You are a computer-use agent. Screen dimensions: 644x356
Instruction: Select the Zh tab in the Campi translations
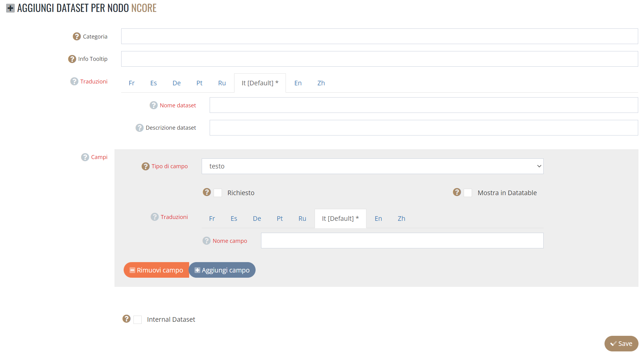[x=402, y=219]
